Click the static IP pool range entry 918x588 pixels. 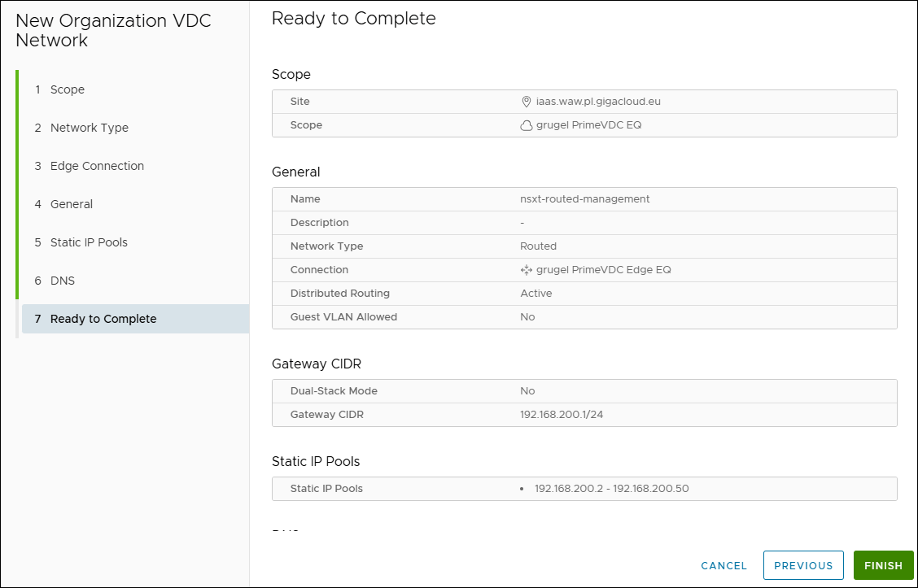tap(611, 489)
